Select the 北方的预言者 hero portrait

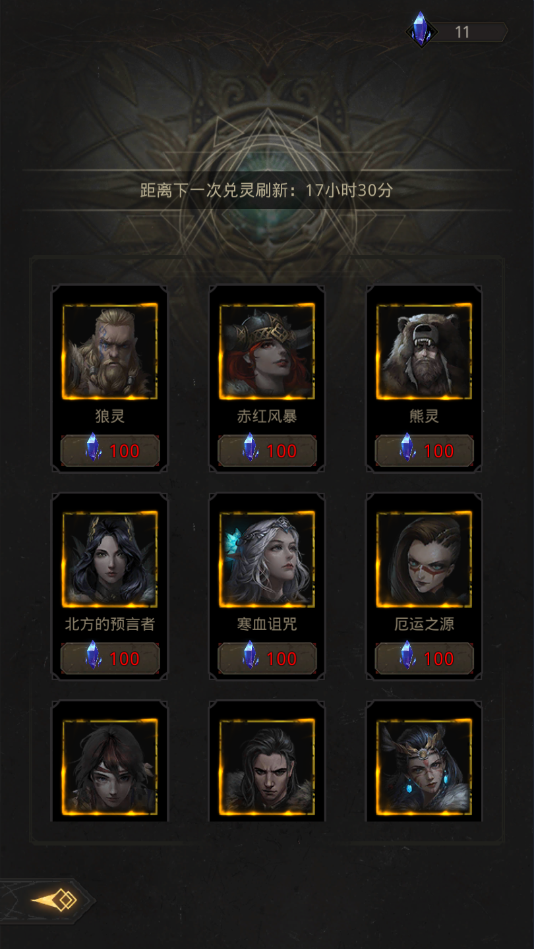click(110, 559)
